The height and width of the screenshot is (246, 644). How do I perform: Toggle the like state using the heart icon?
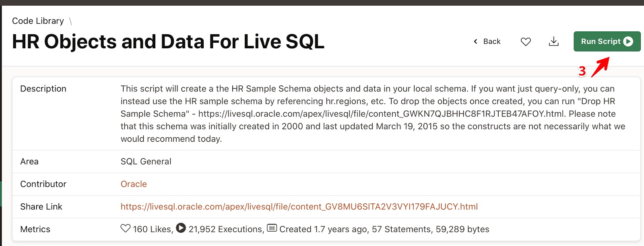tap(526, 41)
